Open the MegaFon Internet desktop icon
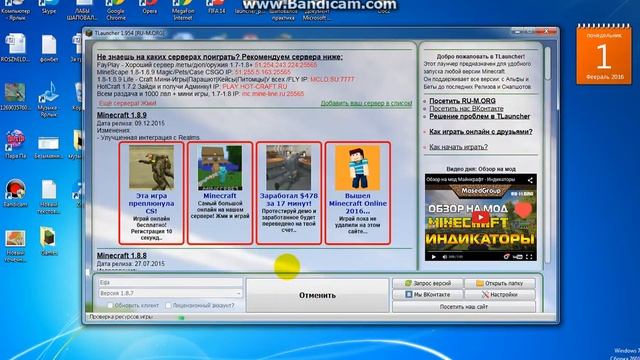The height and width of the screenshot is (360, 640). (x=182, y=11)
